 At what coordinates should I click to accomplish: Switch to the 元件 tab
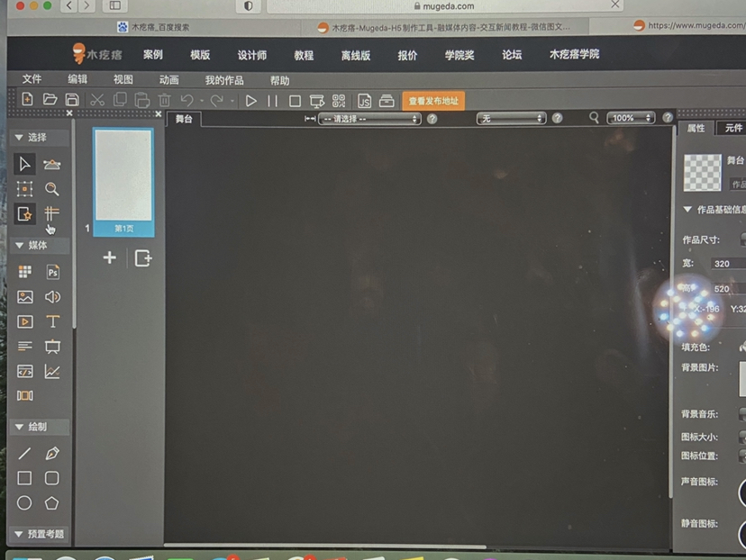[732, 128]
